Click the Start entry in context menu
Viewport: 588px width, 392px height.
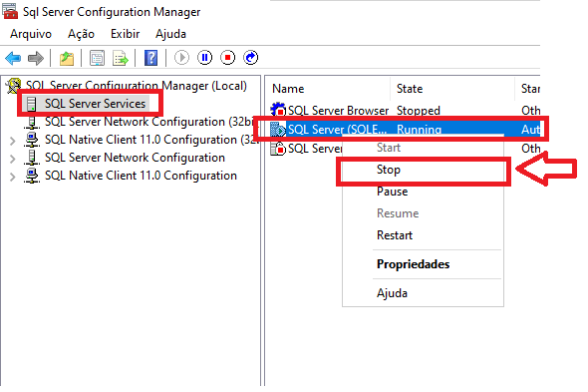(x=423, y=148)
